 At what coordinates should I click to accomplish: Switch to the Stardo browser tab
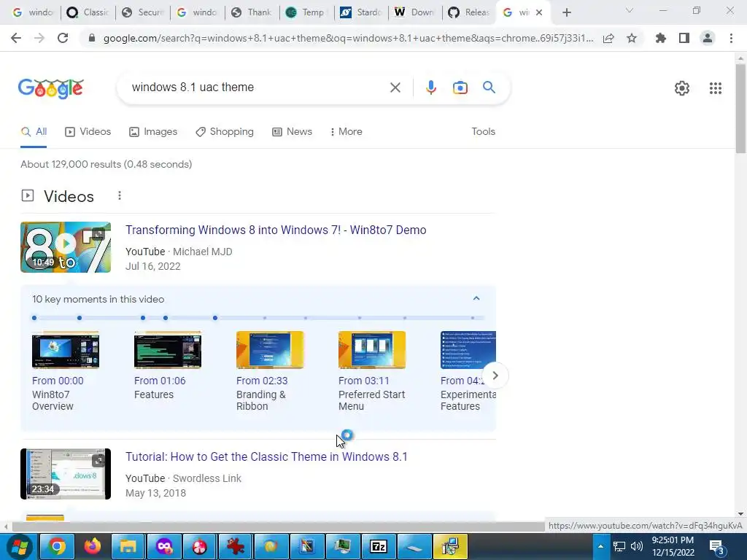point(361,12)
